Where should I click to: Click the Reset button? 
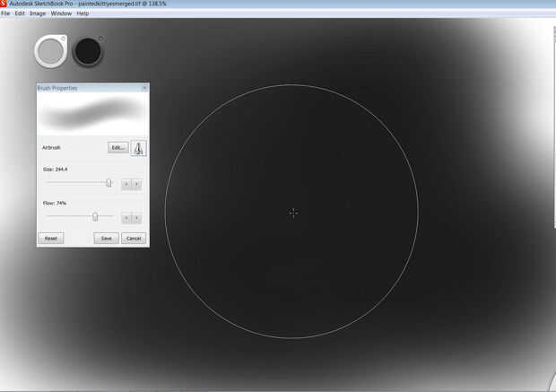click(51, 239)
